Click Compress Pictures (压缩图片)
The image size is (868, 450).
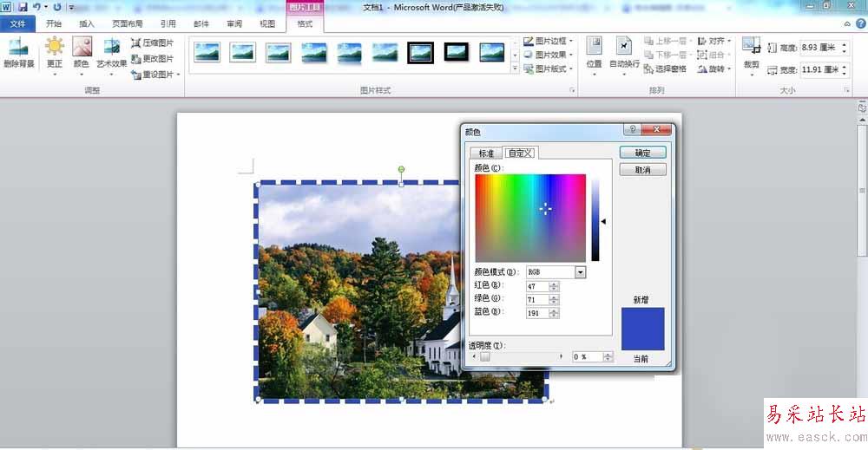152,42
